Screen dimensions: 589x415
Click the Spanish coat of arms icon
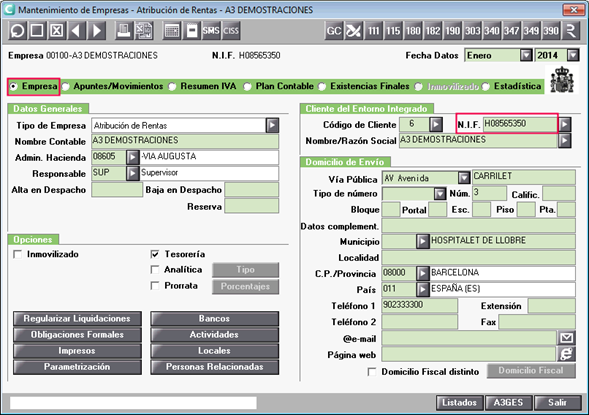pos(562,80)
